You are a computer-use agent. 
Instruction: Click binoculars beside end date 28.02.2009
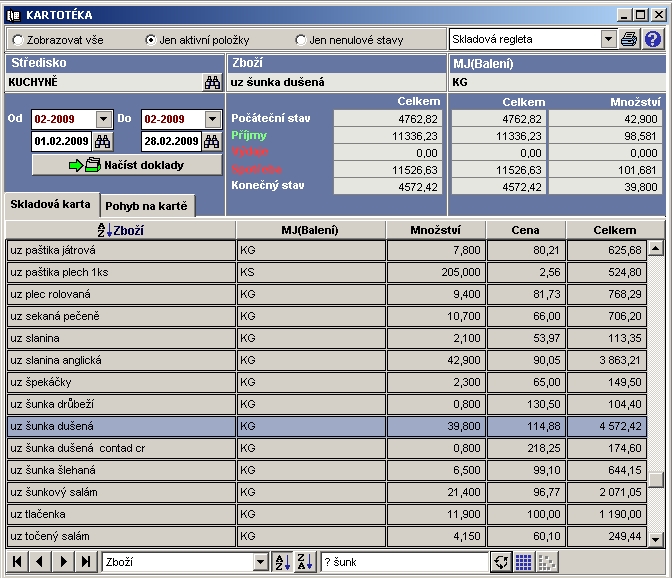(x=212, y=141)
